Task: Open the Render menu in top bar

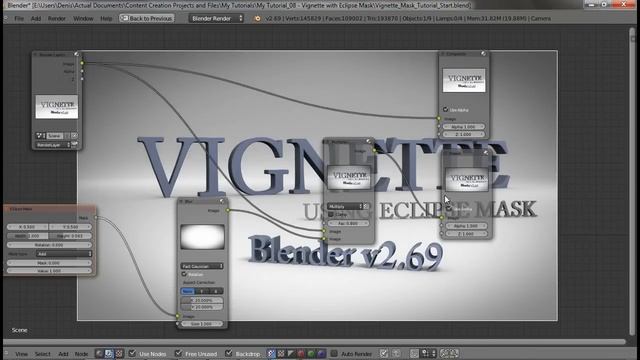Action: pos(57,19)
